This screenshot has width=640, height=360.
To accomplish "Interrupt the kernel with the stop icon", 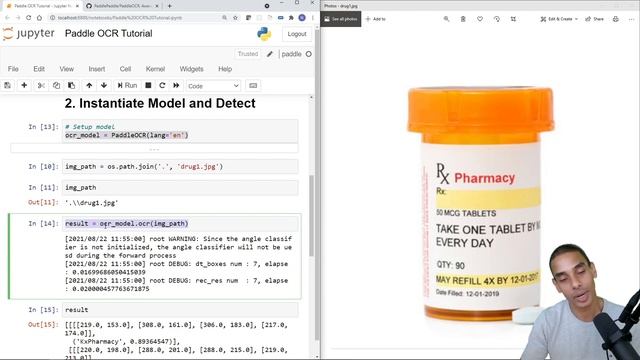I will [148, 85].
